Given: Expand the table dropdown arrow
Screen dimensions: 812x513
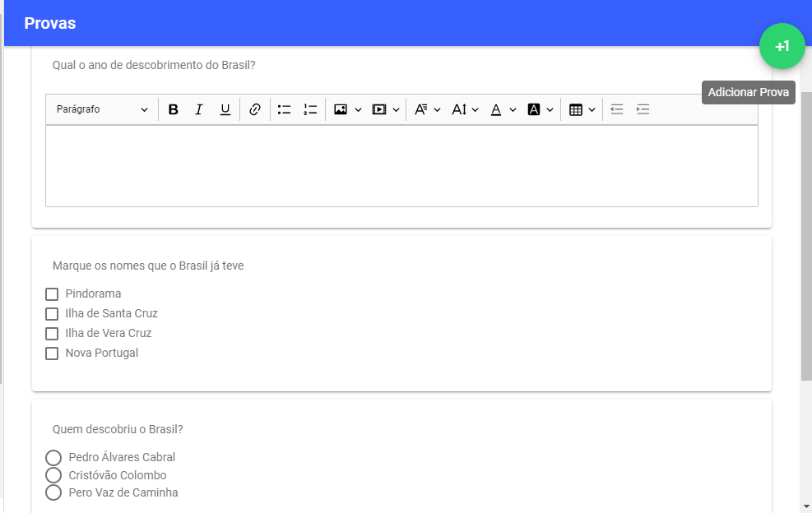Looking at the screenshot, I should [592, 109].
